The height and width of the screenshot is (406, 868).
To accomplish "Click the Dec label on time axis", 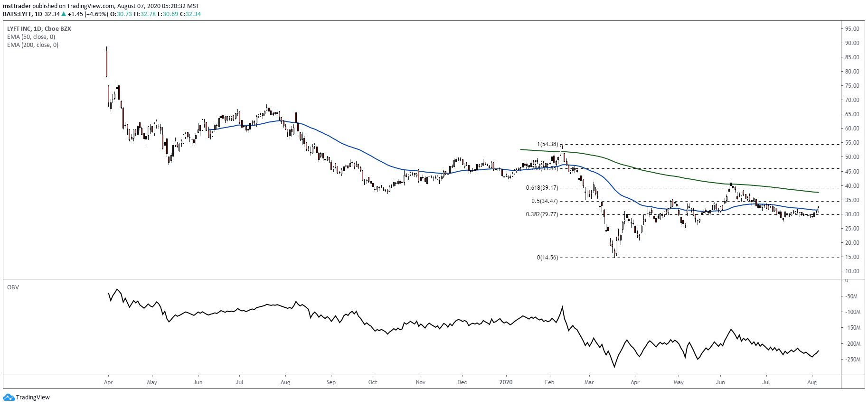I will (x=462, y=382).
